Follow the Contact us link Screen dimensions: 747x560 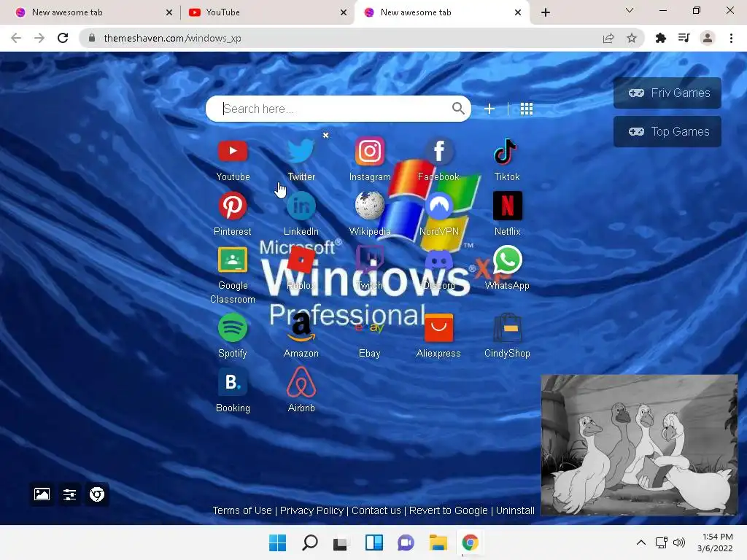[376, 510]
